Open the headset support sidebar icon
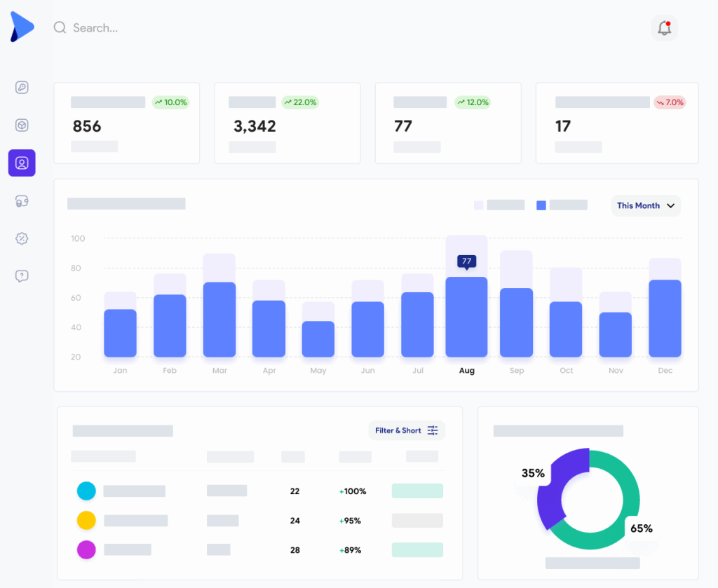Screen dimensions: 718x588 pyautogui.click(x=22, y=201)
